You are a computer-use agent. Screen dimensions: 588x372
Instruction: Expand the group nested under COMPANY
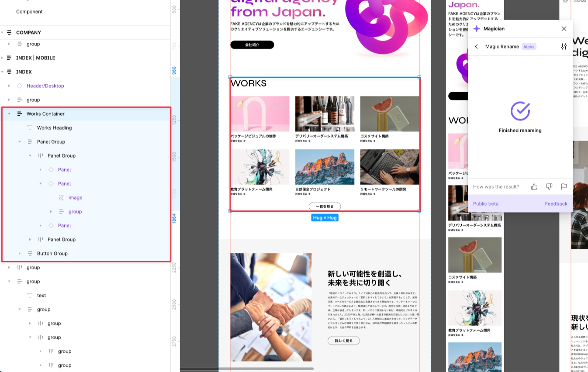pos(9,44)
